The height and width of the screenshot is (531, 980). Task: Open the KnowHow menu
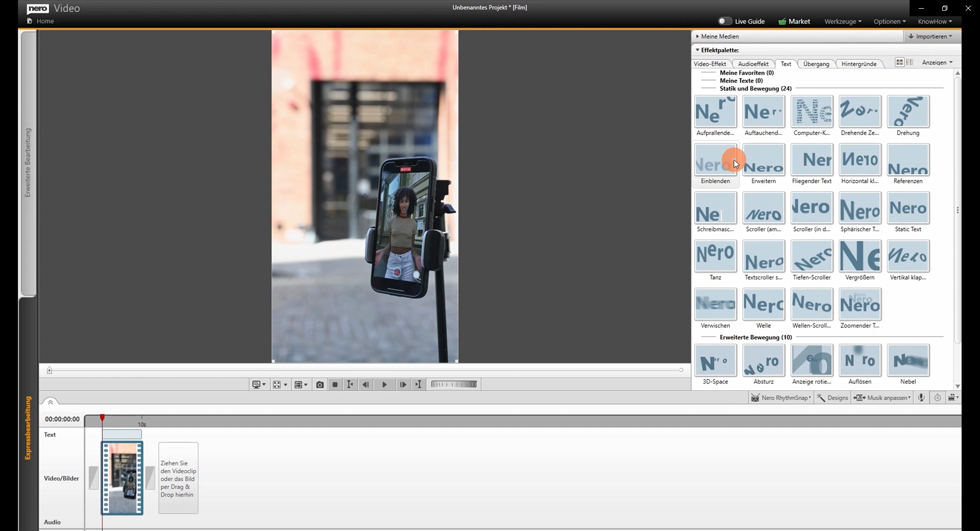coord(935,21)
